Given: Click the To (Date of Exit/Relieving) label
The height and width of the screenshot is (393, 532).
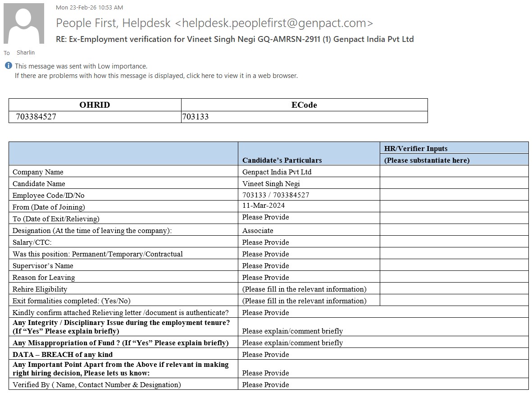Looking at the screenshot, I should click(56, 219).
